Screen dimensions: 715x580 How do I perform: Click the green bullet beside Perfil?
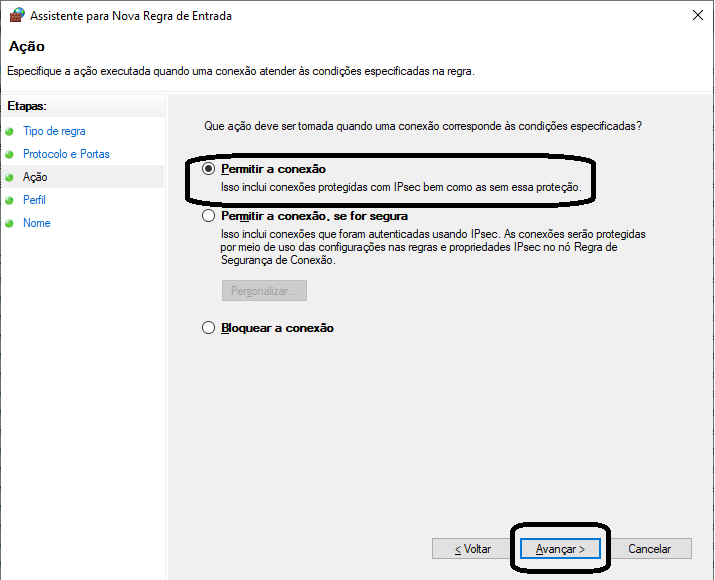[10, 201]
